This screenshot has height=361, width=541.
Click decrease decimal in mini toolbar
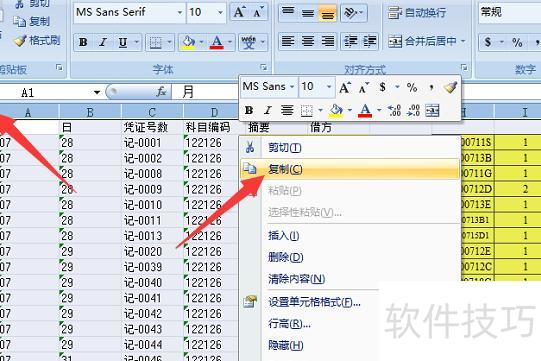413,110
